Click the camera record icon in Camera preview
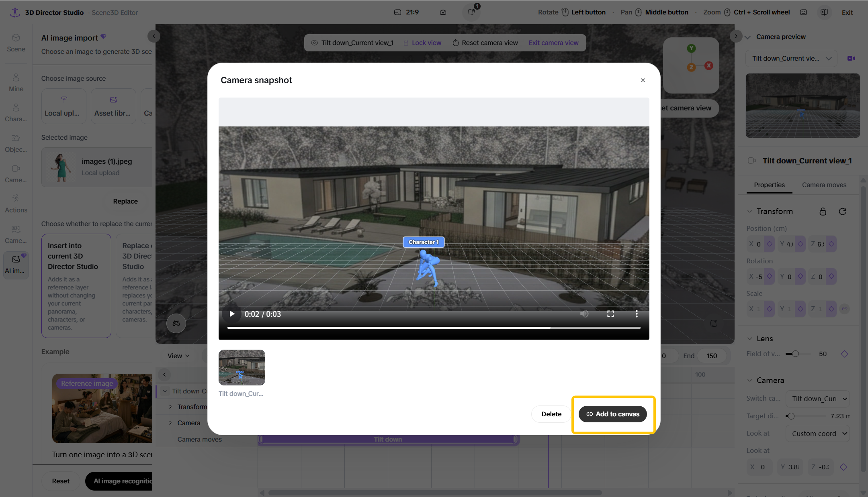868x497 pixels. click(x=851, y=58)
